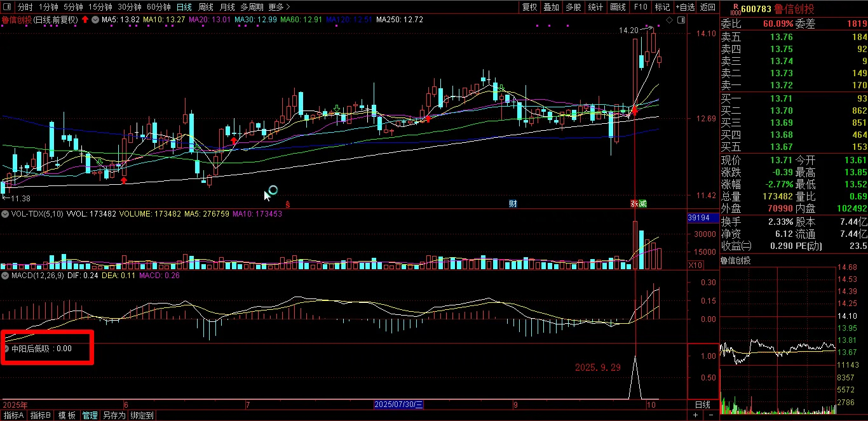Toggle the left sidebar panel icon
Screen dimensions: 868x421
click(7, 7)
